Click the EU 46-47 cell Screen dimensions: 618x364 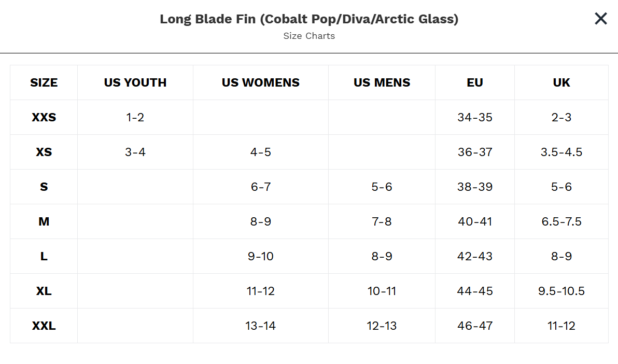(x=475, y=326)
